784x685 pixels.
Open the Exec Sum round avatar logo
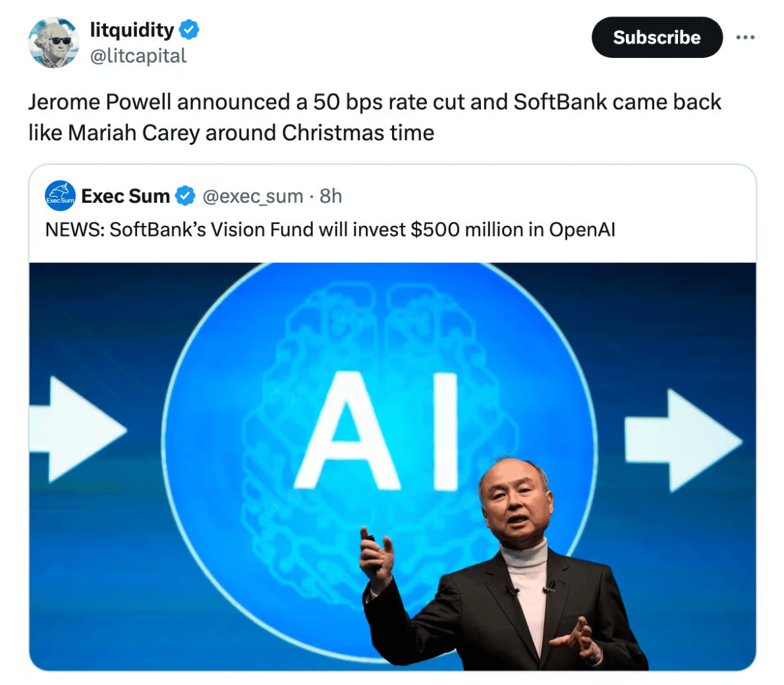point(60,196)
